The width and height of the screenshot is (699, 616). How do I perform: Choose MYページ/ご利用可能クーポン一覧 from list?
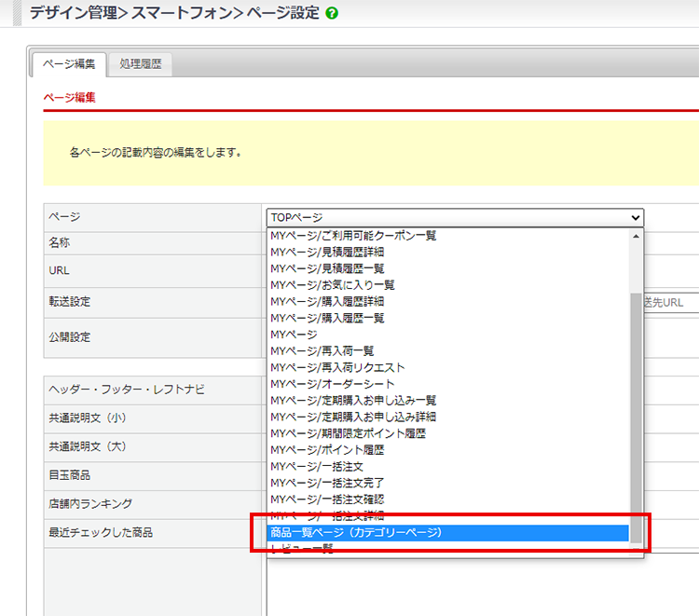pos(353,236)
